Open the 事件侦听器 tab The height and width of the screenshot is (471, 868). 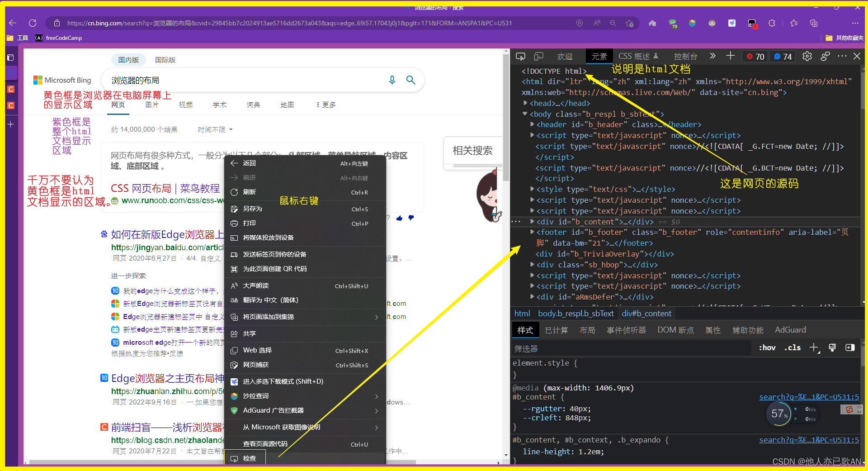626,330
